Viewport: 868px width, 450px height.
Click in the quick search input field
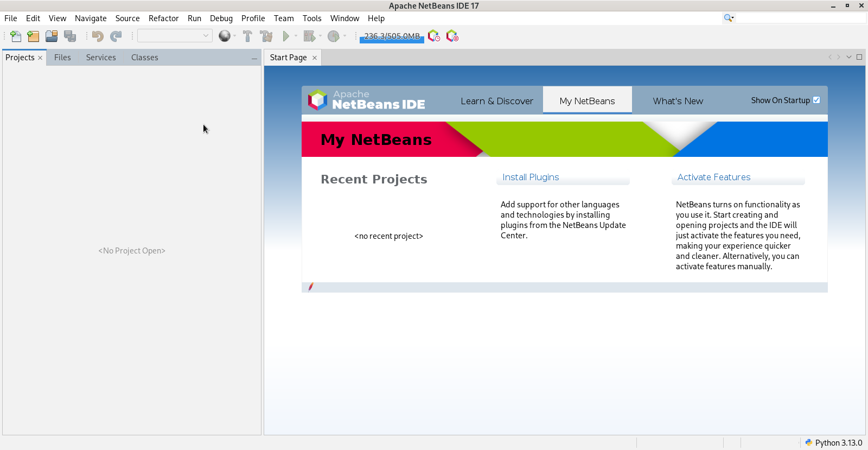801,18
